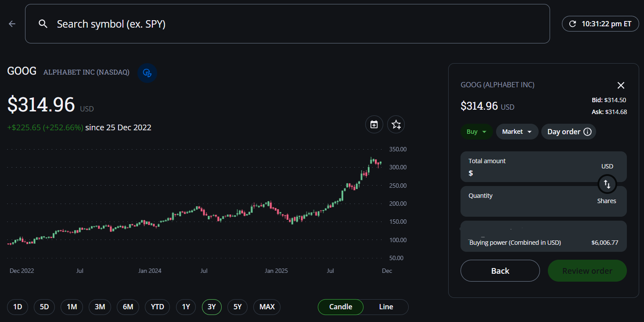Switch to the 1Y timeframe
Screen dimensions: 644x322
(186, 307)
